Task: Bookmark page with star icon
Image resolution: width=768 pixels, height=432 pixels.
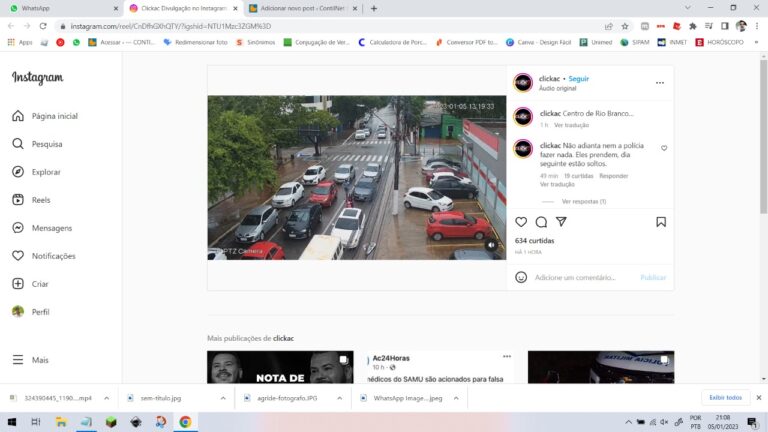Action: pyautogui.click(x=624, y=26)
